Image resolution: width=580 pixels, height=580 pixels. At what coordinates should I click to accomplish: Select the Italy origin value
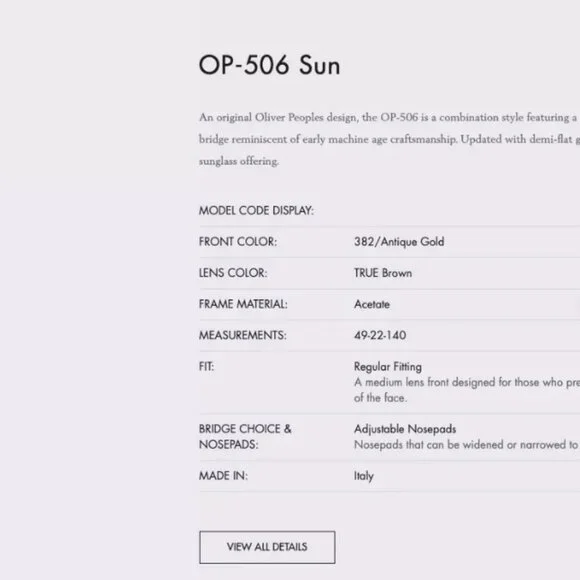coord(364,476)
